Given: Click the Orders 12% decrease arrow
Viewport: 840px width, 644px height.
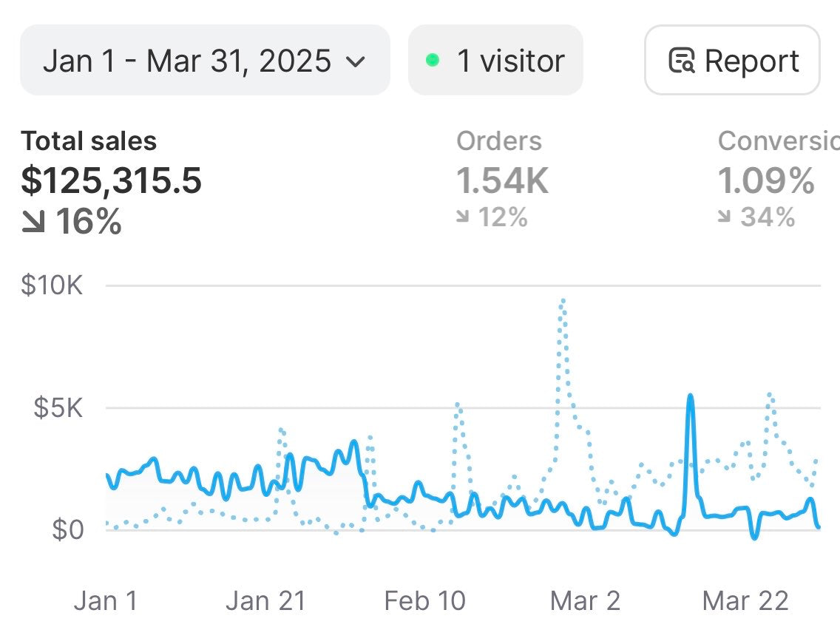Looking at the screenshot, I should coord(464,217).
